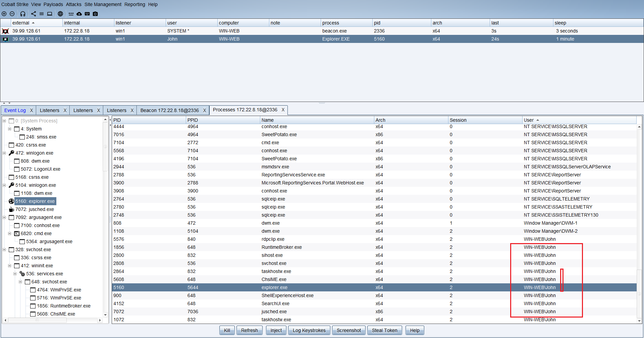
Task: Switch to Beacon 172.22.8.18@2336 tab
Action: [x=169, y=110]
